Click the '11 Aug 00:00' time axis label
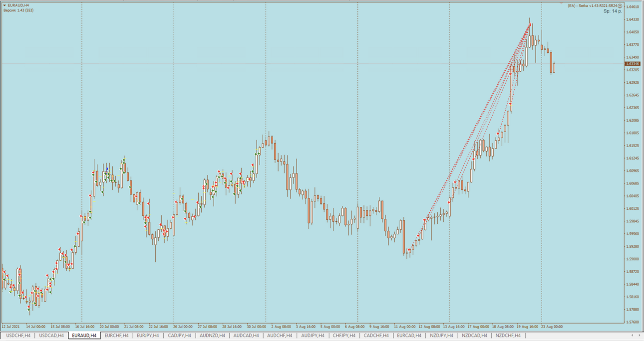 pyautogui.click(x=404, y=327)
